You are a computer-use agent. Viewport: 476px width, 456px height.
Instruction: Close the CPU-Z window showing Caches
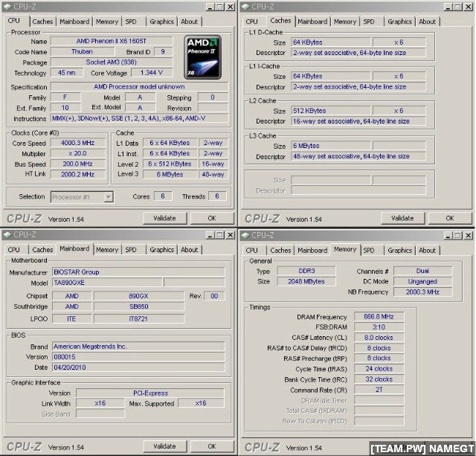point(468,7)
